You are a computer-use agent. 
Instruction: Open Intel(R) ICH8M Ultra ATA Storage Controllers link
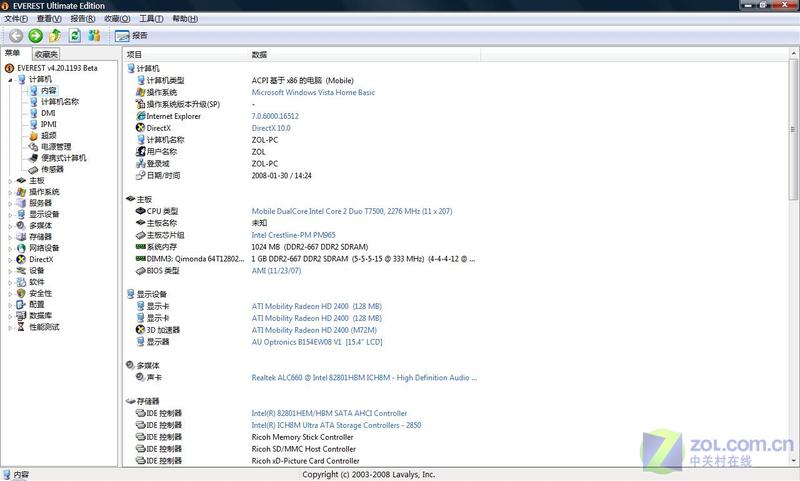coord(336,425)
